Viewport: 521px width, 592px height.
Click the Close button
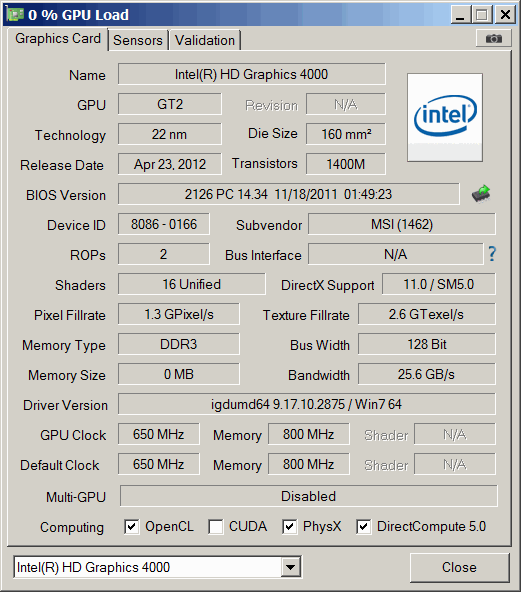(x=459, y=567)
